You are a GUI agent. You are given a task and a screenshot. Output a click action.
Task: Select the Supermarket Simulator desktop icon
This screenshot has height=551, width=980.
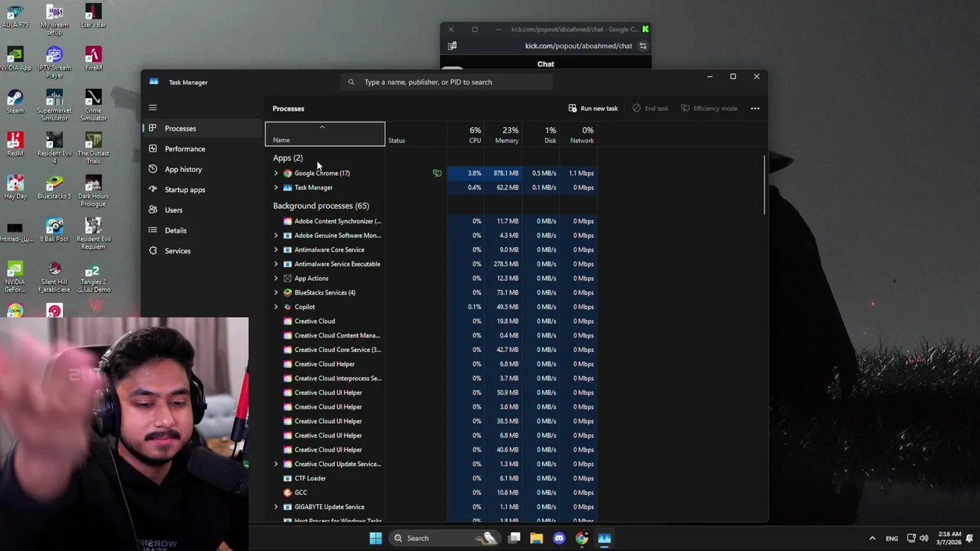pyautogui.click(x=54, y=105)
